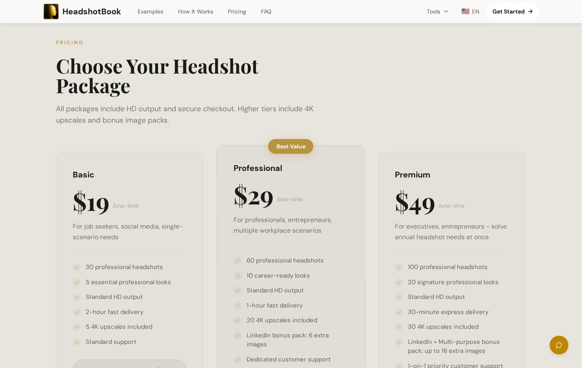Click checkmark beside Standard HD output in Basic

tap(77, 297)
